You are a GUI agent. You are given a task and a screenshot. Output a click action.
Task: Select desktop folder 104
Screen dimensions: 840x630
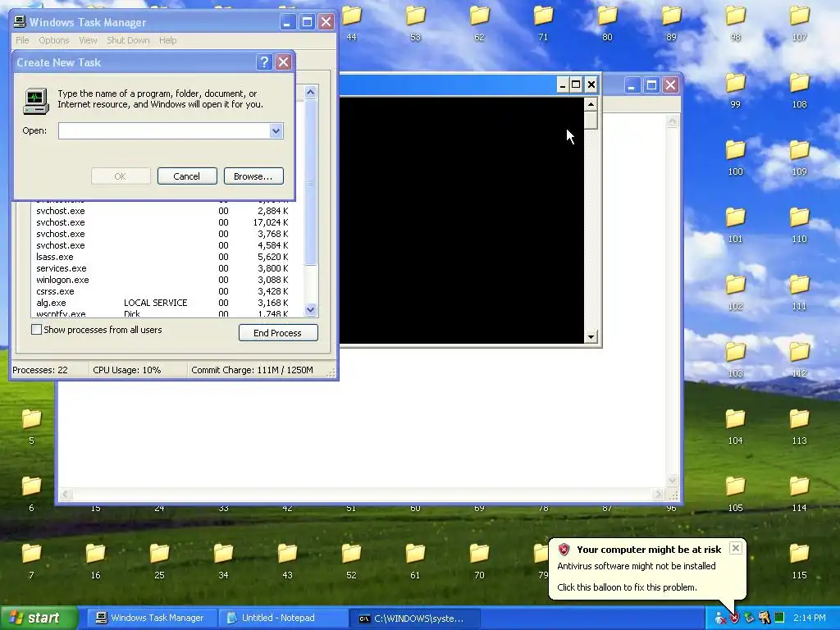tap(736, 427)
